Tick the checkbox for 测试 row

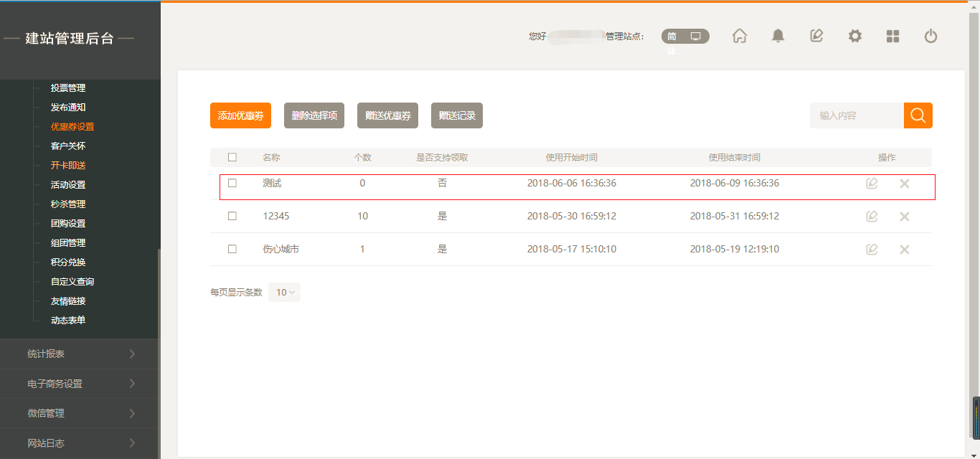click(x=232, y=184)
